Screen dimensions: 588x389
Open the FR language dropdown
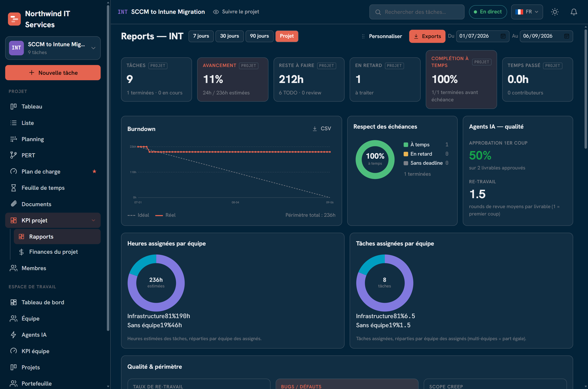point(527,12)
